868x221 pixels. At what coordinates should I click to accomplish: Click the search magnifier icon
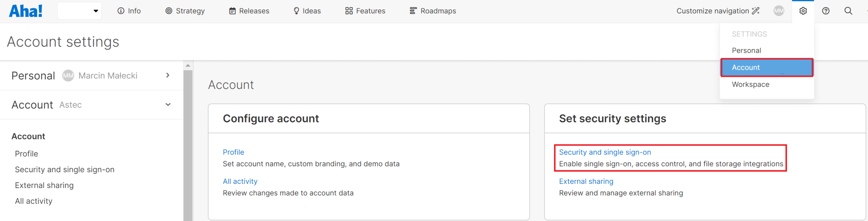point(848,11)
